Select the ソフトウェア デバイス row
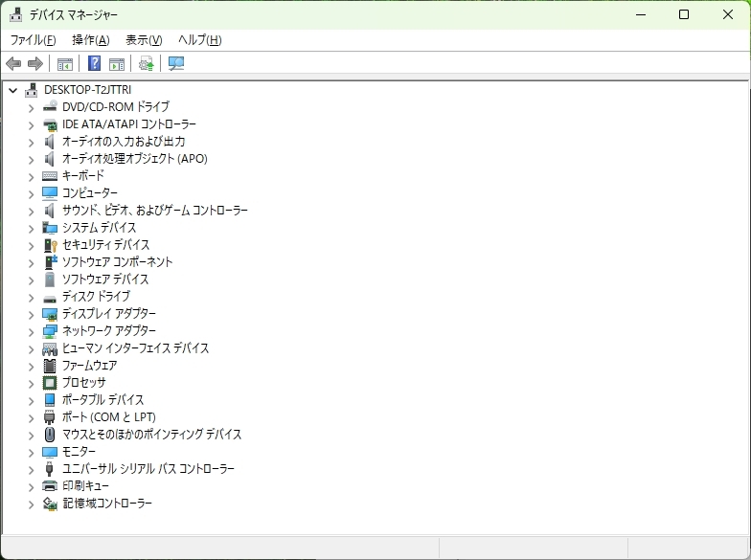 tap(105, 280)
